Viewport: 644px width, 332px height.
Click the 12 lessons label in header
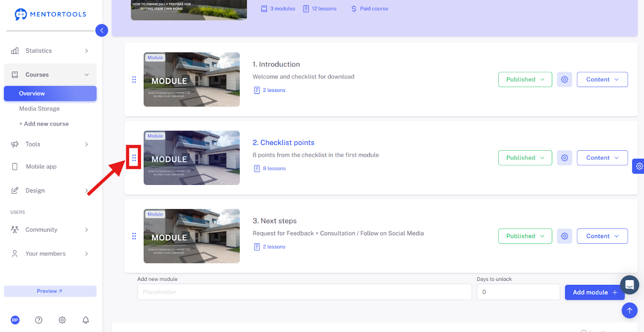click(324, 9)
